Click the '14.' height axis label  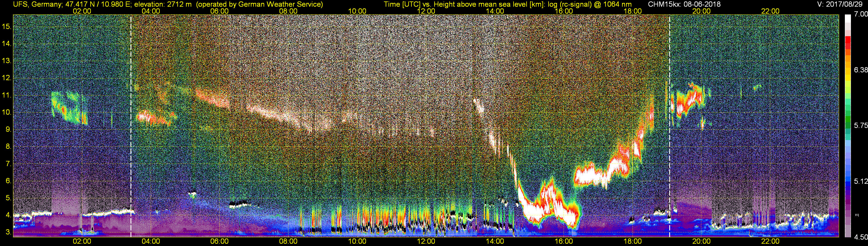click(7, 43)
